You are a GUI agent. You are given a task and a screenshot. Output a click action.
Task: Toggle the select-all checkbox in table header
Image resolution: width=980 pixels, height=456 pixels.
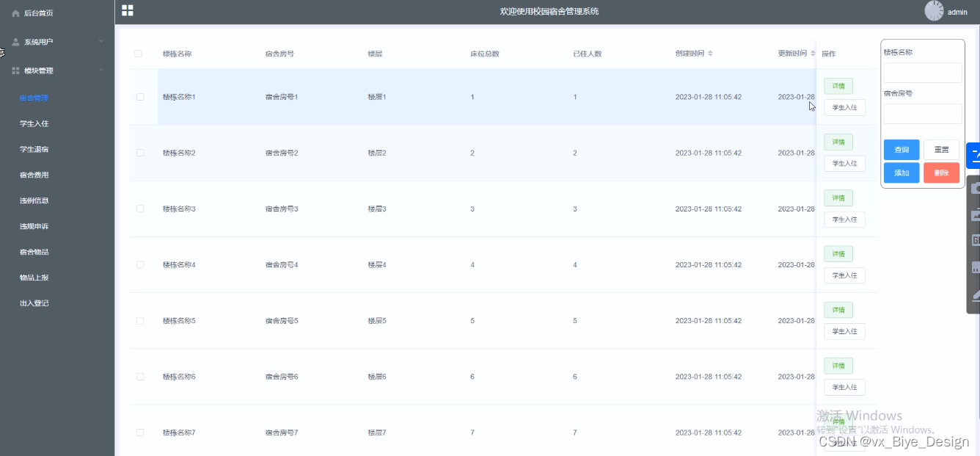pos(138,54)
